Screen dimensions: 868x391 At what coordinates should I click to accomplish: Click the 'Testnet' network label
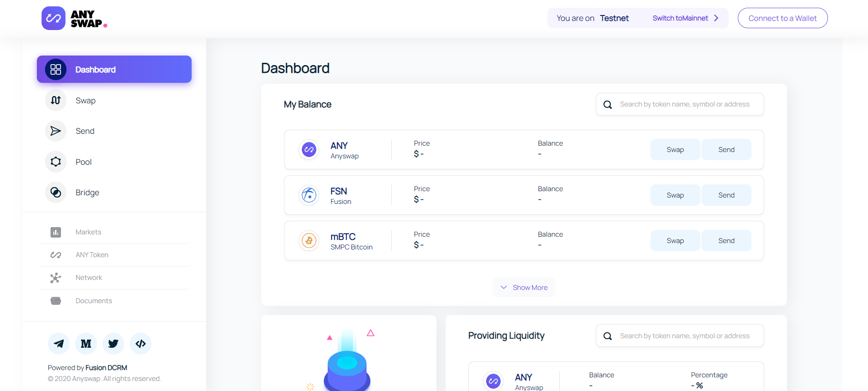(614, 18)
